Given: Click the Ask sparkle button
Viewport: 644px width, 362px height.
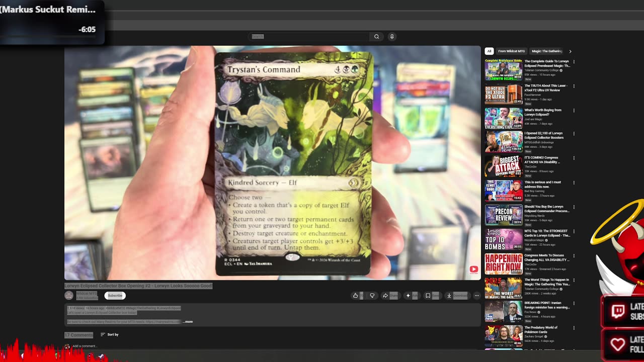Looking at the screenshot, I should coord(412,296).
